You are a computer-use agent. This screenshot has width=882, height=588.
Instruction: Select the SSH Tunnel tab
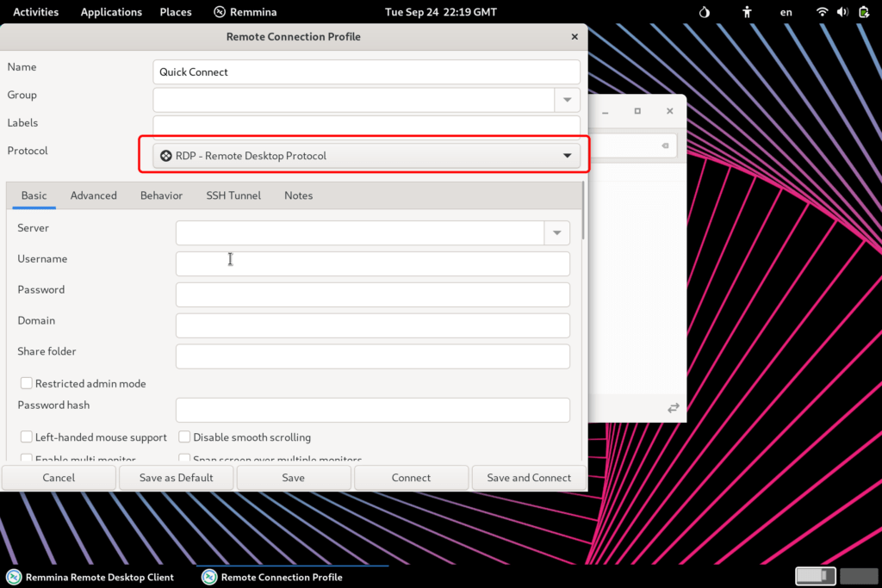tap(233, 195)
